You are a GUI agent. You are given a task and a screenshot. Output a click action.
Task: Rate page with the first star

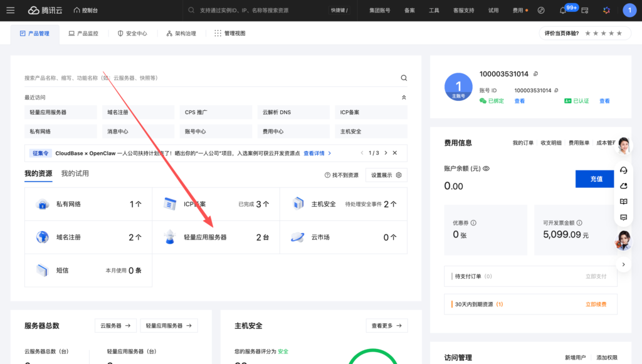(x=587, y=33)
